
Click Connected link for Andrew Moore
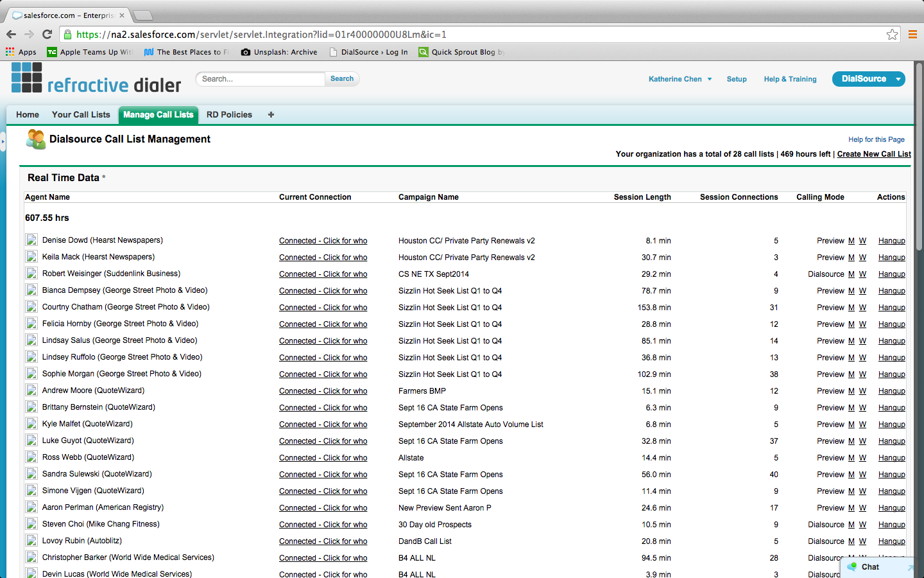click(323, 391)
